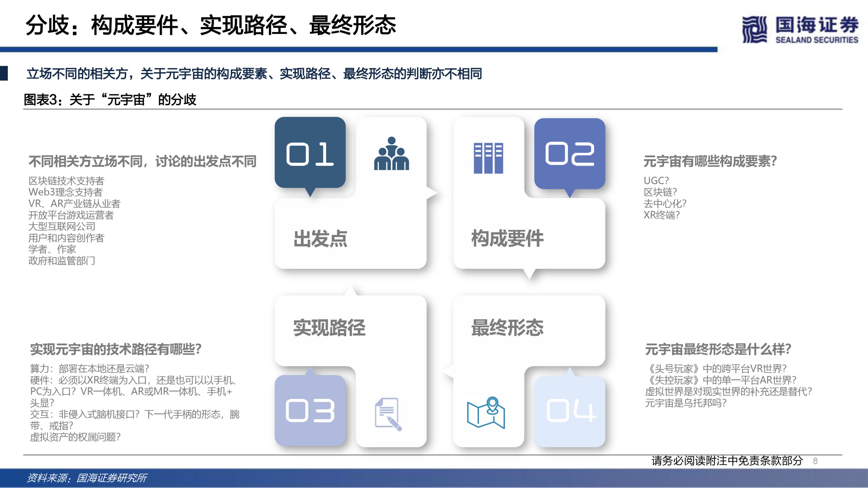Click the line 学者、作家
This screenshot has width=868, height=488.
(x=52, y=249)
